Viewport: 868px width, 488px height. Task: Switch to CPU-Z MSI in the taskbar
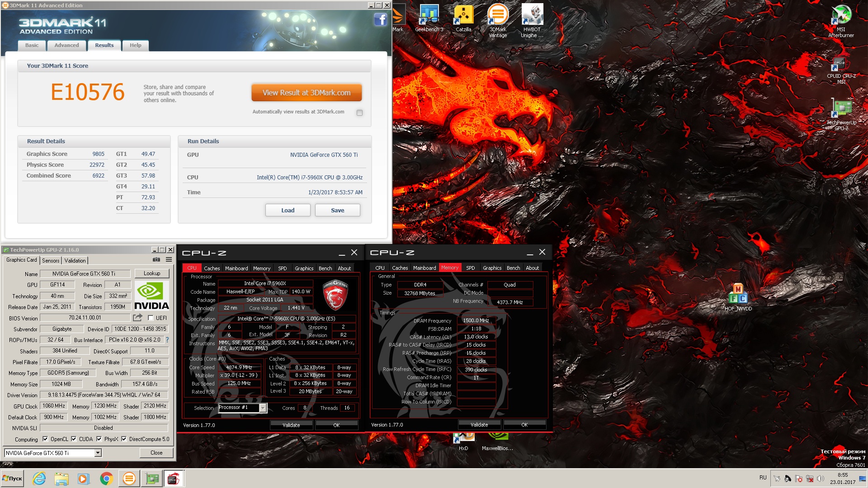[174, 479]
